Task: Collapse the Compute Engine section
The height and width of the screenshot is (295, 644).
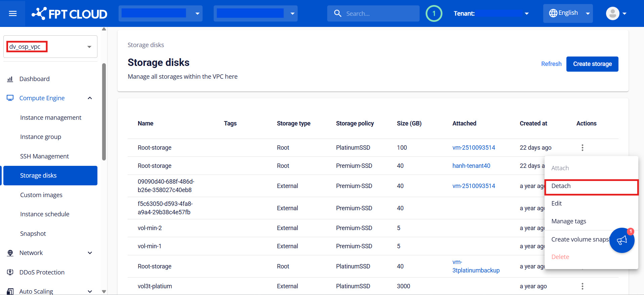Action: [90, 98]
